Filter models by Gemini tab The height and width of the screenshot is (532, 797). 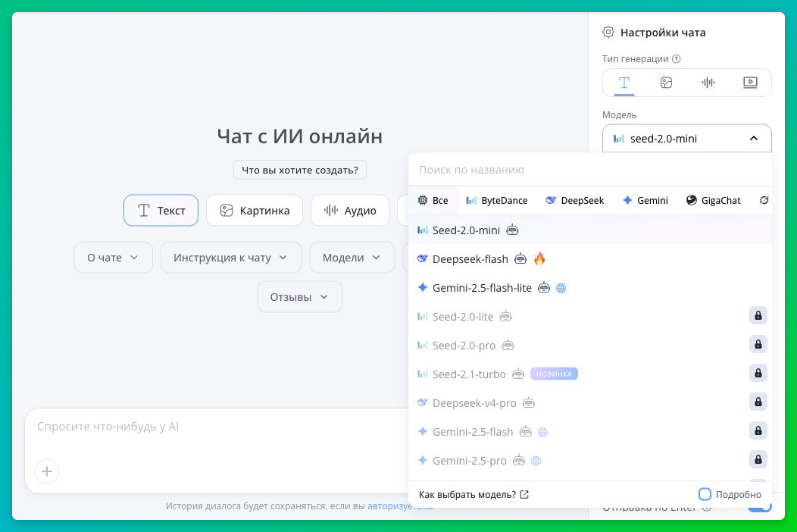(x=645, y=200)
